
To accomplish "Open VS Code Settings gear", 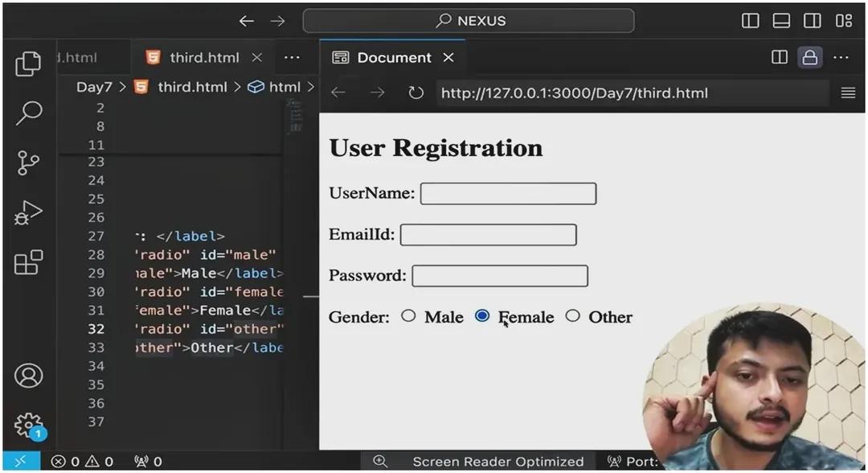I will click(x=29, y=425).
